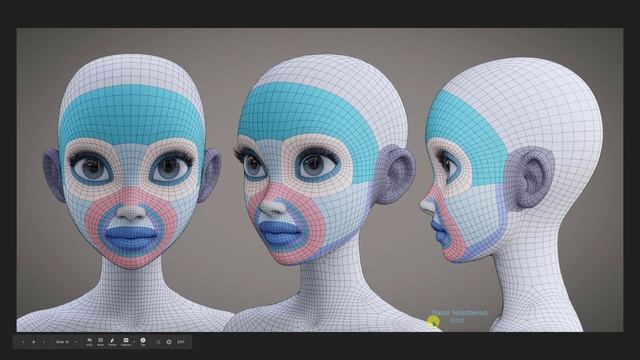Open the Q&A audience tool
This screenshot has width=640, height=360.
point(89,342)
